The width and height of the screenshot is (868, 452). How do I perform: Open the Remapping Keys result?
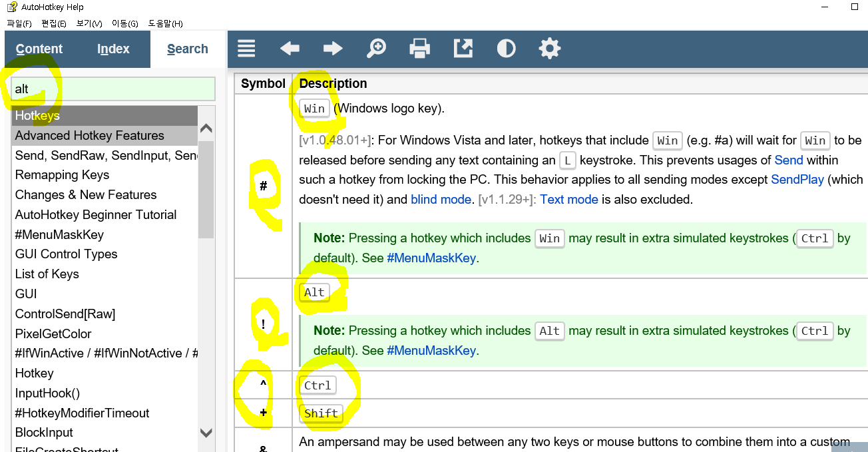(105, 175)
